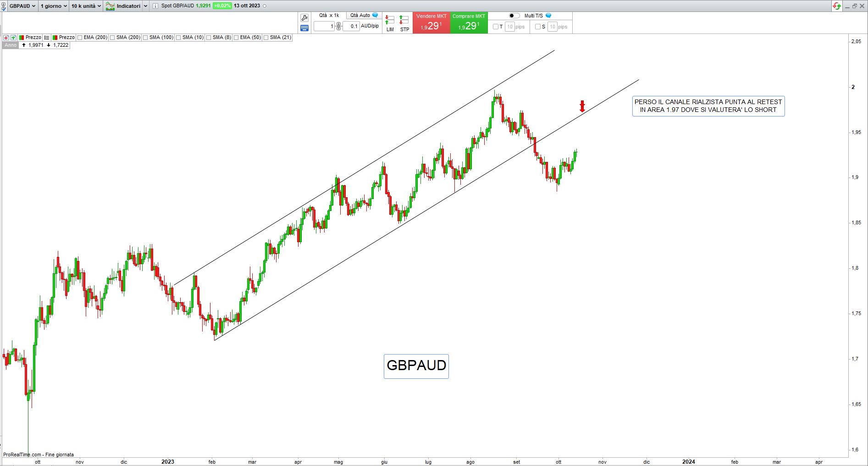
Task: Click the first Prezzo legend label
Action: (x=33, y=38)
